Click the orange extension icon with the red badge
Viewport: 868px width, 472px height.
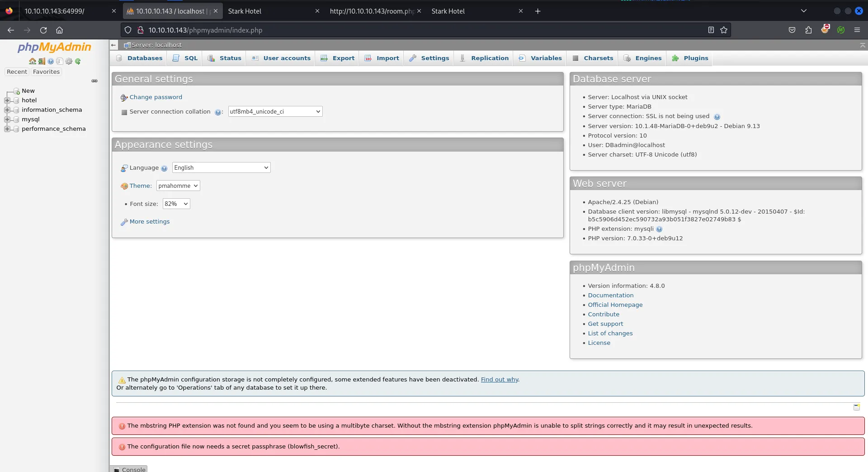tap(825, 29)
